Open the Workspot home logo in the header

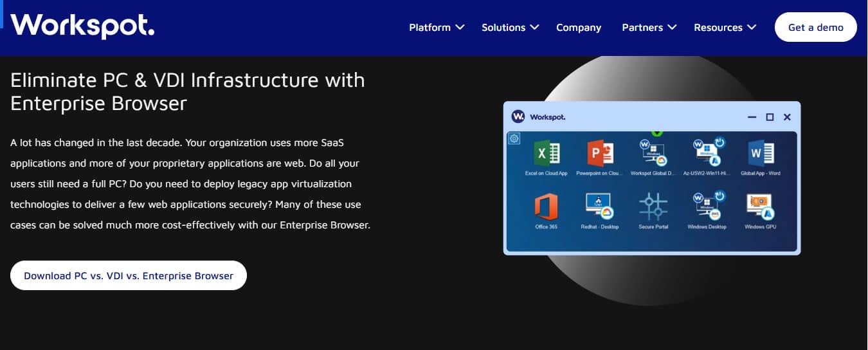(x=82, y=26)
